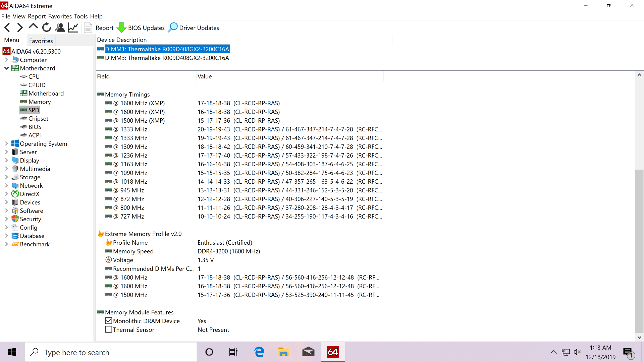This screenshot has width=644, height=362.
Task: Click the Windows search box
Action: [x=111, y=352]
